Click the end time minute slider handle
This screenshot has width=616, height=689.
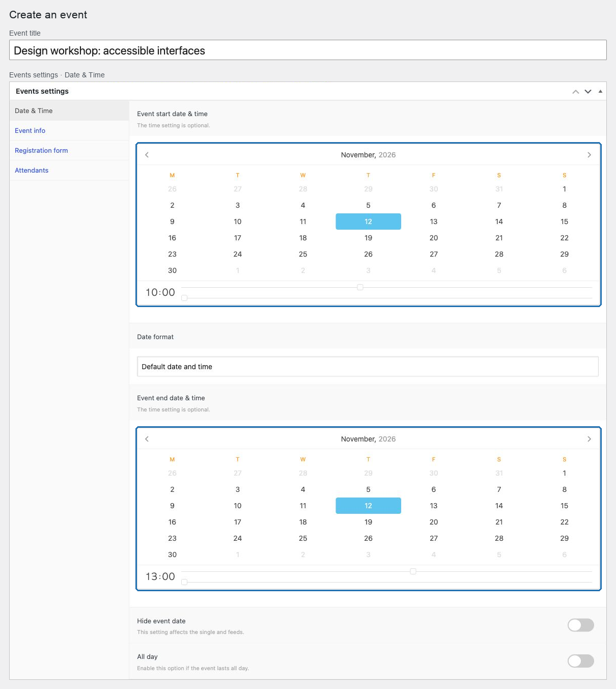[184, 582]
